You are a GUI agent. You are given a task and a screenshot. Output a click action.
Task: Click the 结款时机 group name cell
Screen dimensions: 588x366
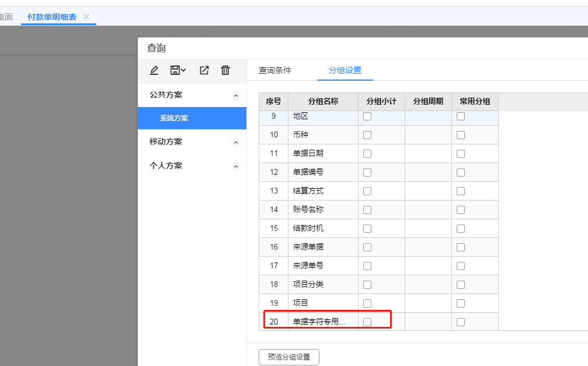pos(323,228)
